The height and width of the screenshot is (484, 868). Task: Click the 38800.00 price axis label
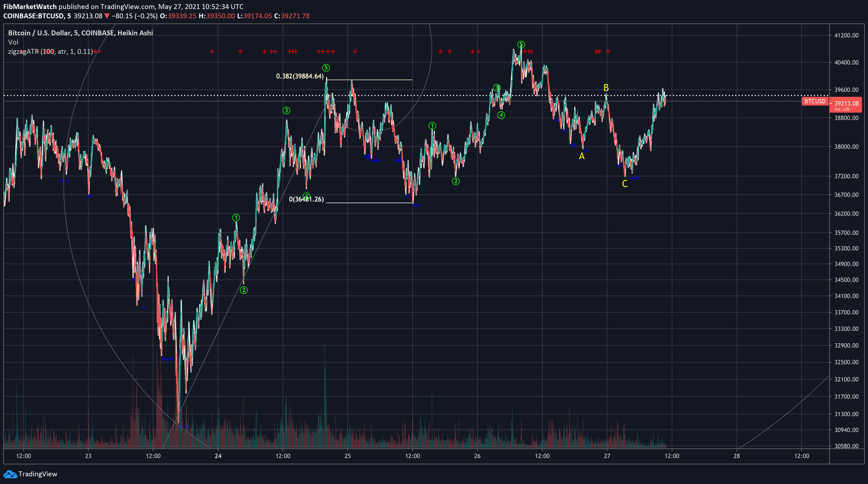846,118
